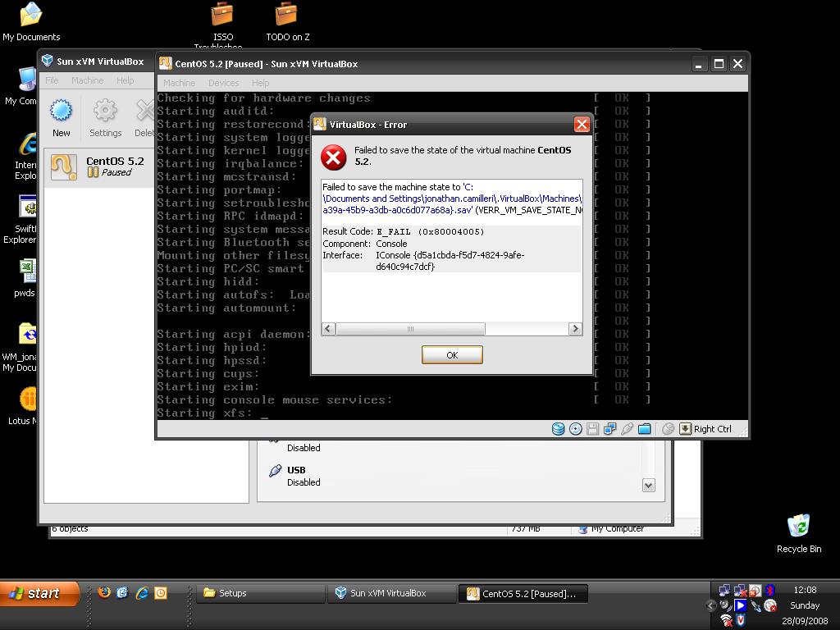Close the VirtualBox - Error dialog

click(x=582, y=125)
